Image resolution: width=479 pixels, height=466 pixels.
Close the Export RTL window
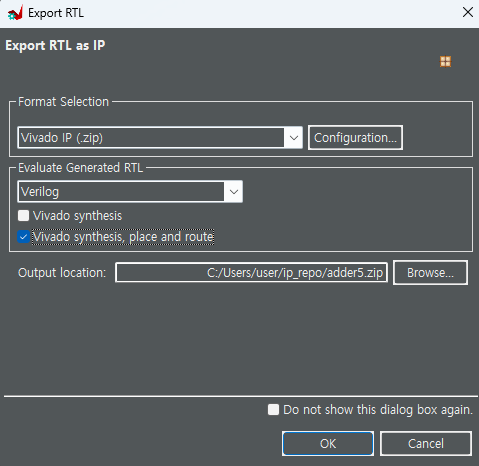(x=468, y=12)
